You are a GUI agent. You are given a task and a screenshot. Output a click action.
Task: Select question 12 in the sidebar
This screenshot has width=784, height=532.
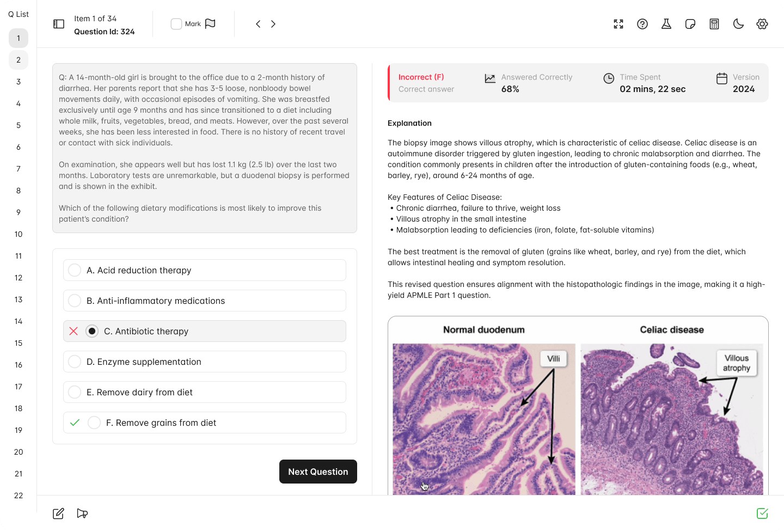click(18, 278)
